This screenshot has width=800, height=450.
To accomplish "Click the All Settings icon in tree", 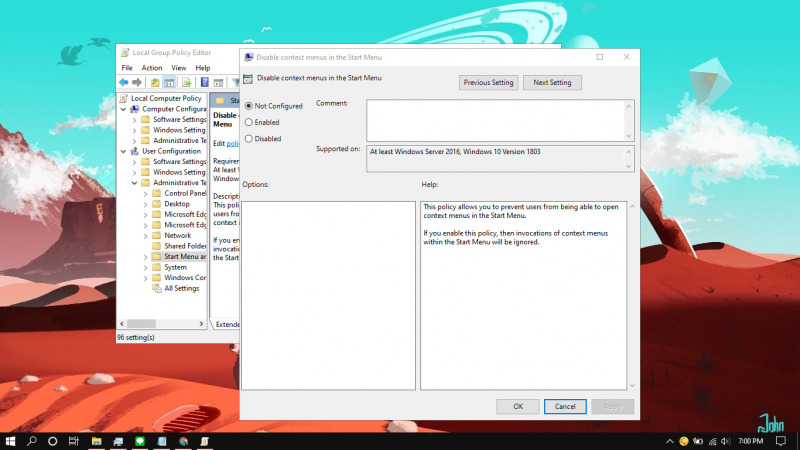I will coord(157,288).
